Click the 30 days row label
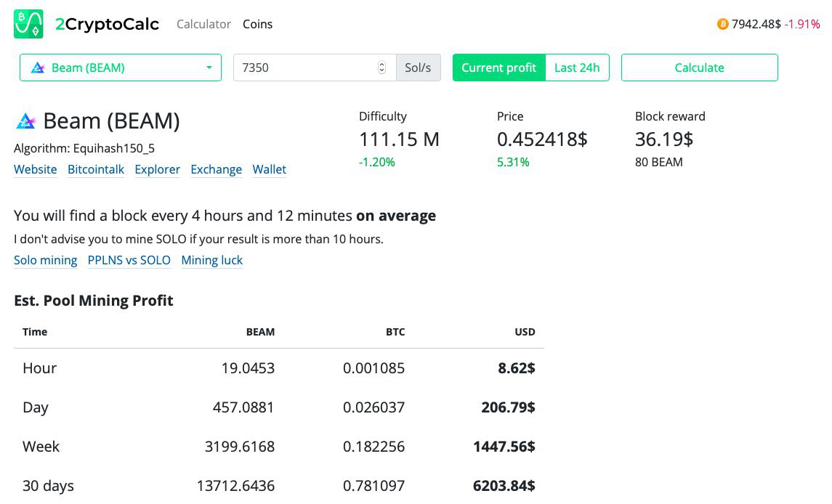Image resolution: width=832 pixels, height=504 pixels. click(x=48, y=486)
